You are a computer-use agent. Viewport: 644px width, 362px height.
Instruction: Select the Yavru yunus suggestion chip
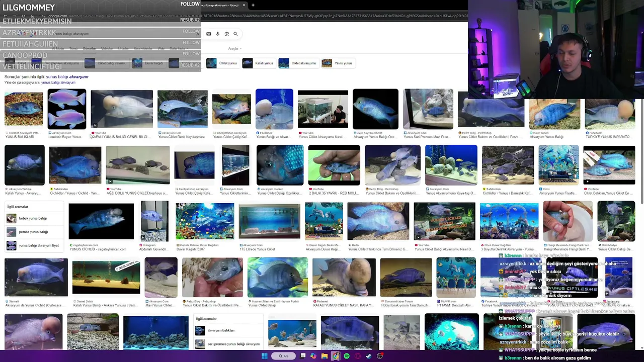[338, 63]
